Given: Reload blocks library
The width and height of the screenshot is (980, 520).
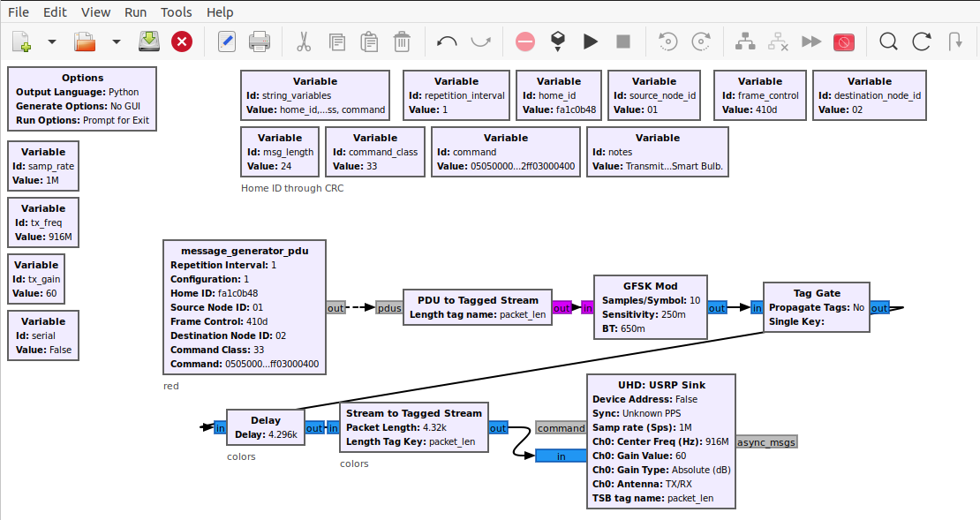Looking at the screenshot, I should pyautogui.click(x=921, y=41).
